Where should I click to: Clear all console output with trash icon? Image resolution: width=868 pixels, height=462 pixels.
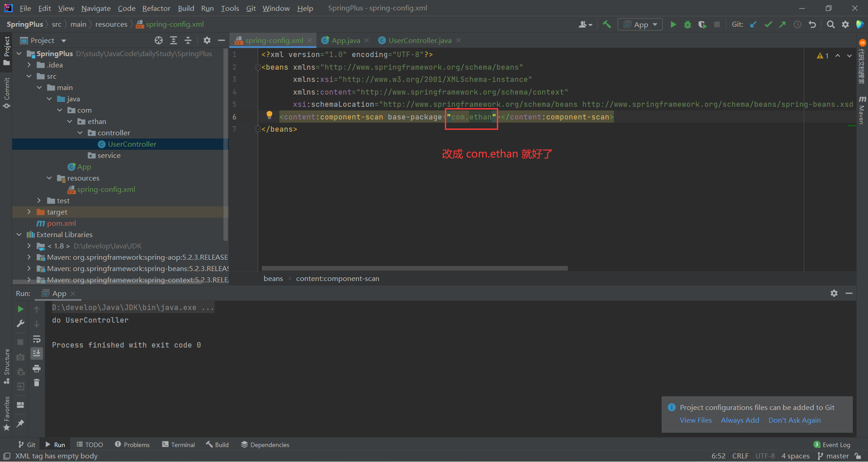37,383
